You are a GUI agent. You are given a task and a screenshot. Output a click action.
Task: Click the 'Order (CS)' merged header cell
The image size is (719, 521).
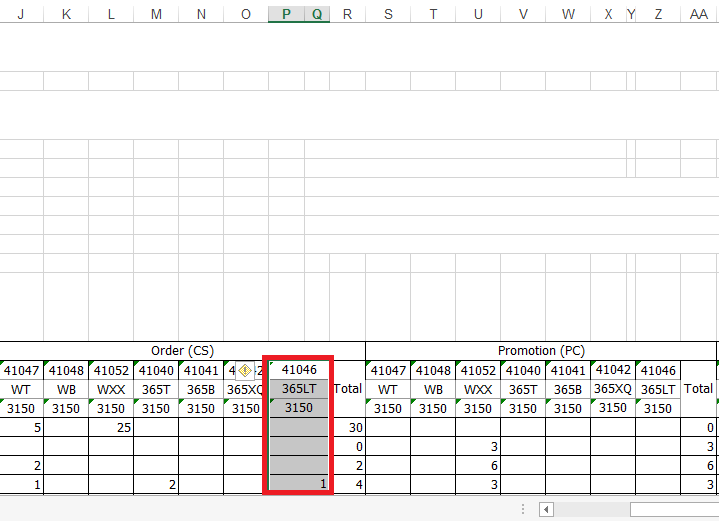pos(183,351)
